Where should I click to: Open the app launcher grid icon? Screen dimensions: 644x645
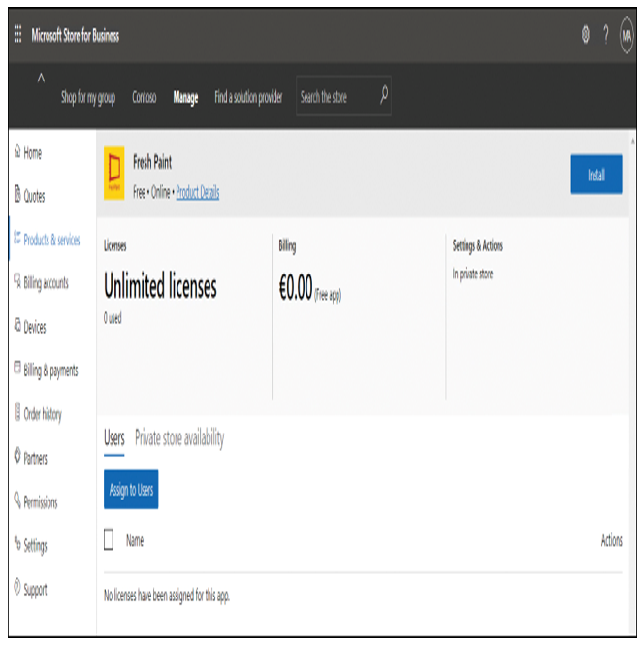(17, 34)
